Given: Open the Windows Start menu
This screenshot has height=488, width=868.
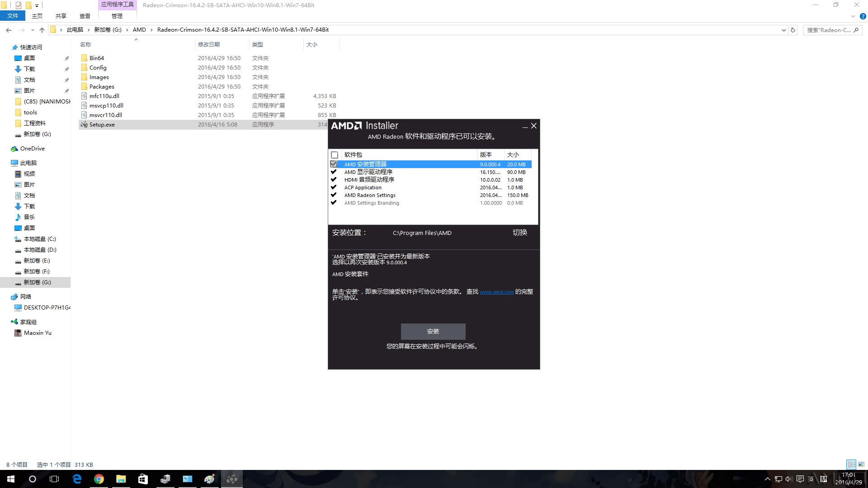Looking at the screenshot, I should click(11, 479).
